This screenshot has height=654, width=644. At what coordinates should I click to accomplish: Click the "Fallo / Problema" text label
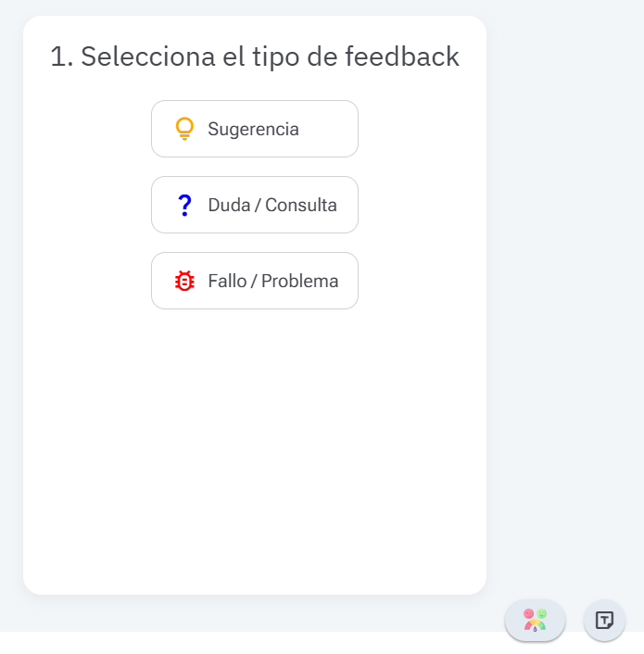tap(273, 281)
